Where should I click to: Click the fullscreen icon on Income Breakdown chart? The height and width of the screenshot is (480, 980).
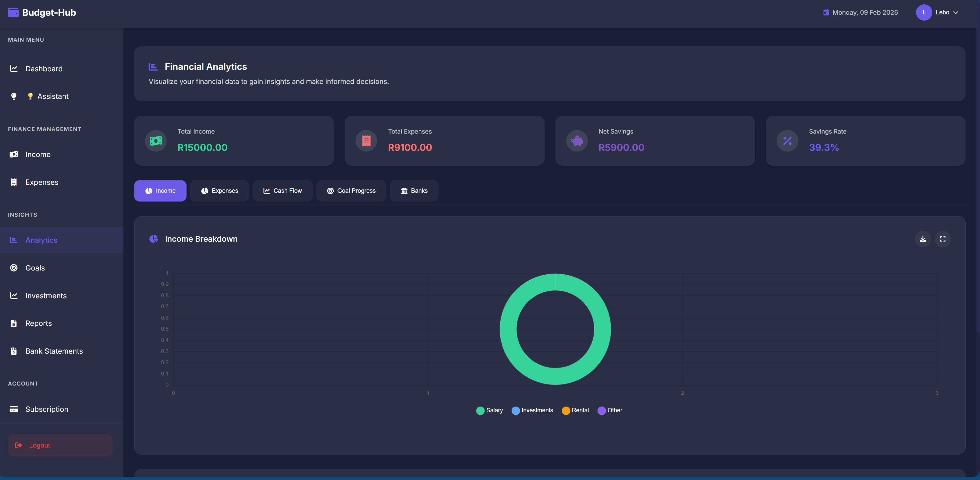[943, 239]
